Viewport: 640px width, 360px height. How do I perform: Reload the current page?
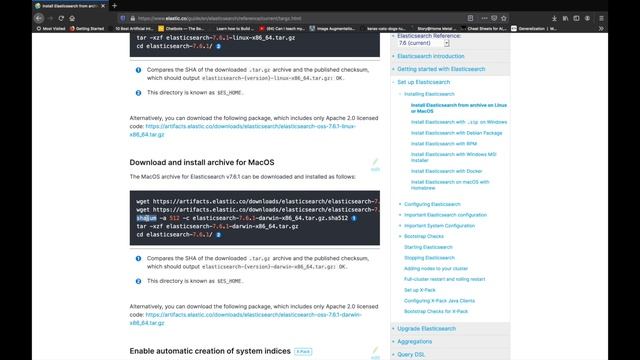tap(61, 18)
